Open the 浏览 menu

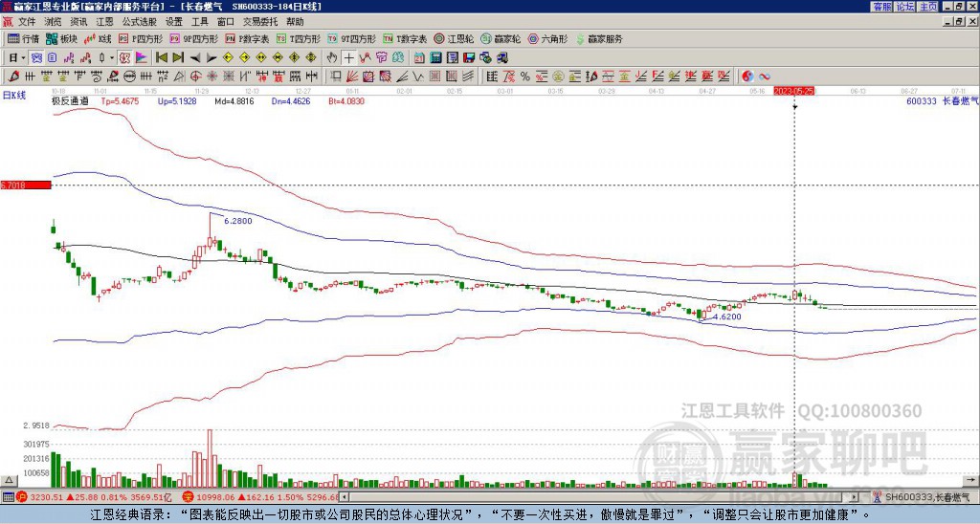(x=53, y=22)
